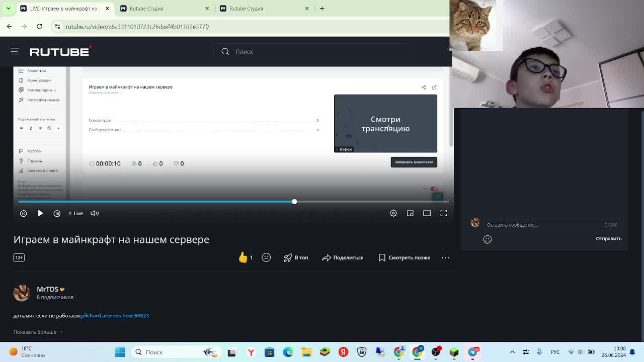This screenshot has width=644, height=362.
Task: Expand description with Показать больше
Action: pos(38,332)
